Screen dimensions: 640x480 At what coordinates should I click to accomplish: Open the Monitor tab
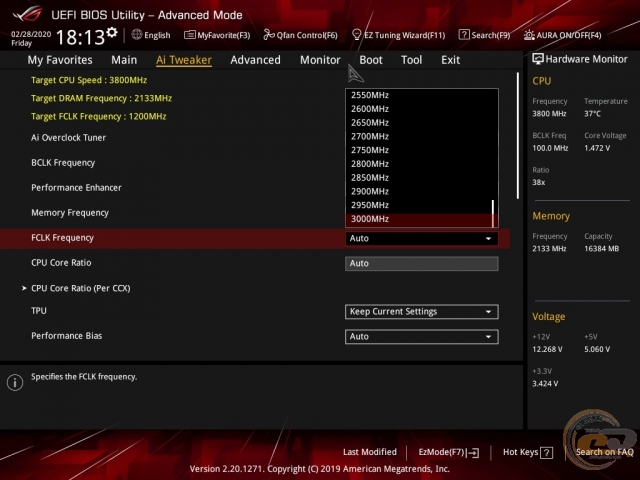(320, 60)
